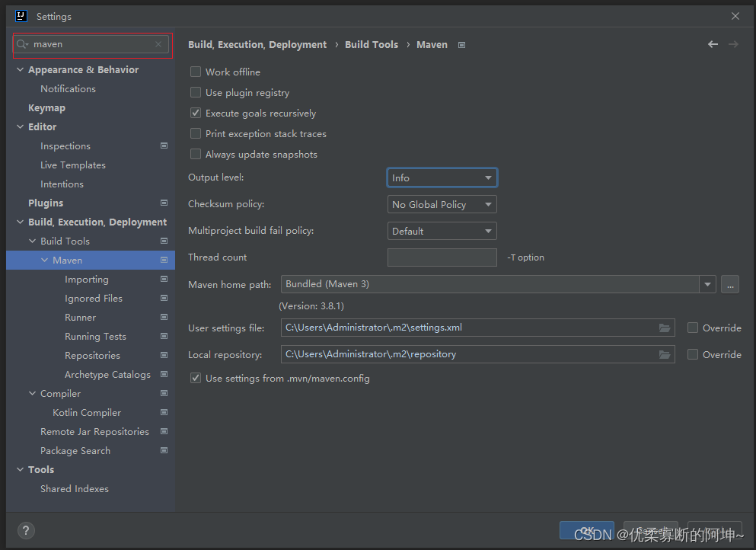Click project icon next to Ignored Files

[x=164, y=298]
